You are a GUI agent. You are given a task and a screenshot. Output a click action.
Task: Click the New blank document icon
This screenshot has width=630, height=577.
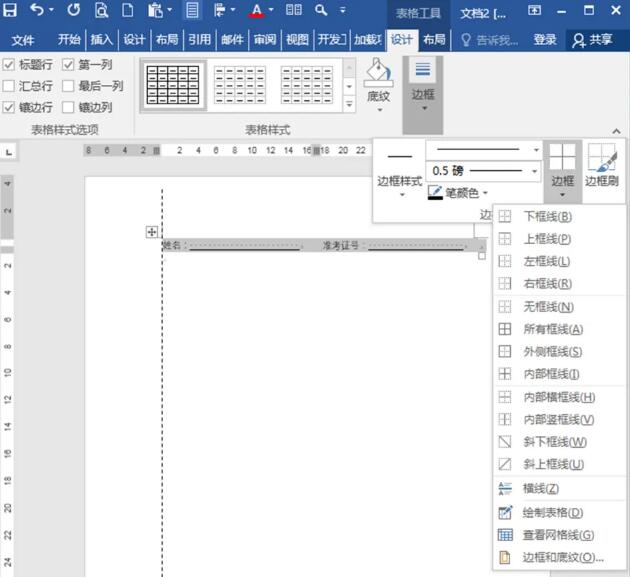127,10
